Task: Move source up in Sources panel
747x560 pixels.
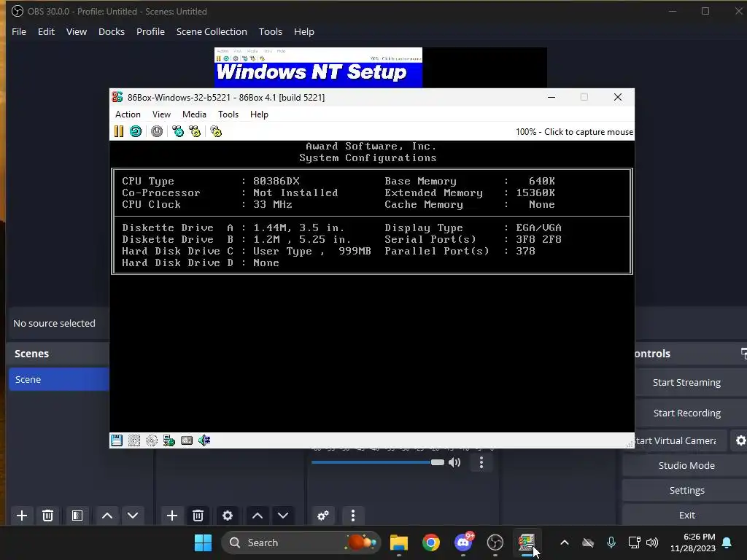Action: coord(258,516)
